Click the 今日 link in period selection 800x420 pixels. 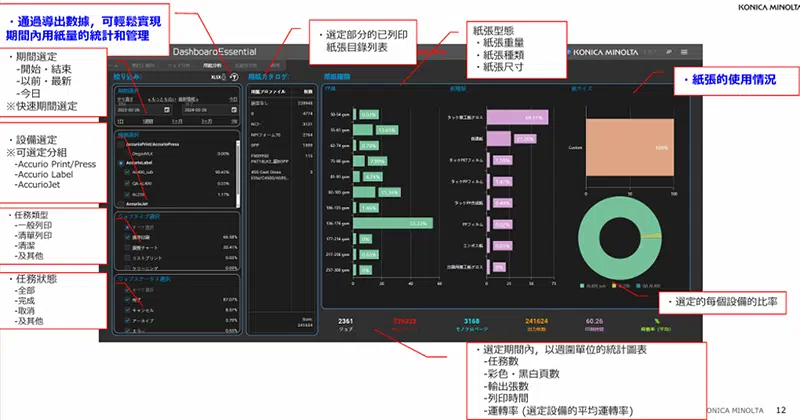click(x=233, y=99)
